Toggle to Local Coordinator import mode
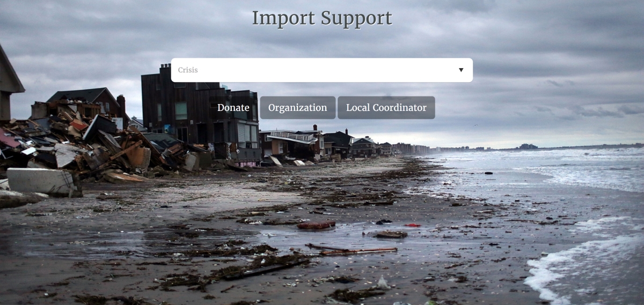This screenshot has height=305, width=644. coord(386,108)
